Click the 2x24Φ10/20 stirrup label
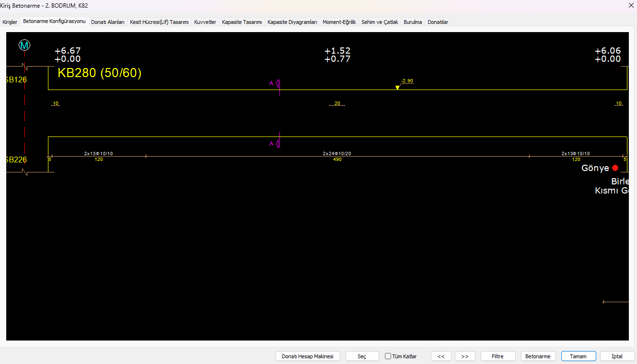This screenshot has height=364, width=637. pyautogui.click(x=337, y=154)
